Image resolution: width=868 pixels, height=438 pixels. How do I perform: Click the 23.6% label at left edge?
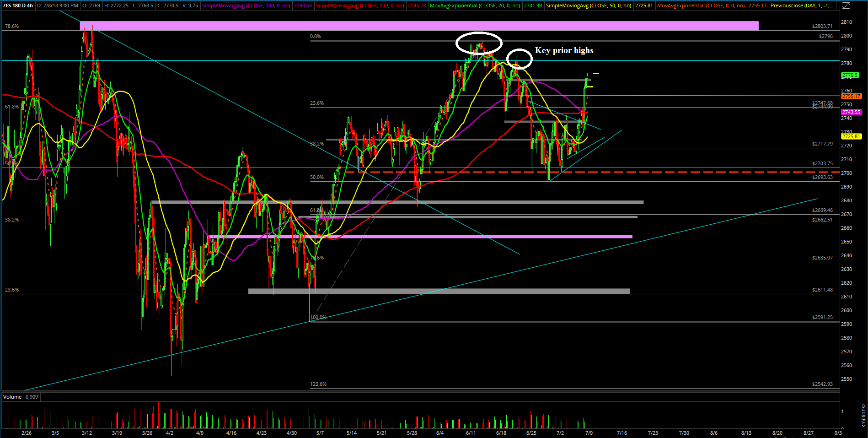click(x=12, y=290)
